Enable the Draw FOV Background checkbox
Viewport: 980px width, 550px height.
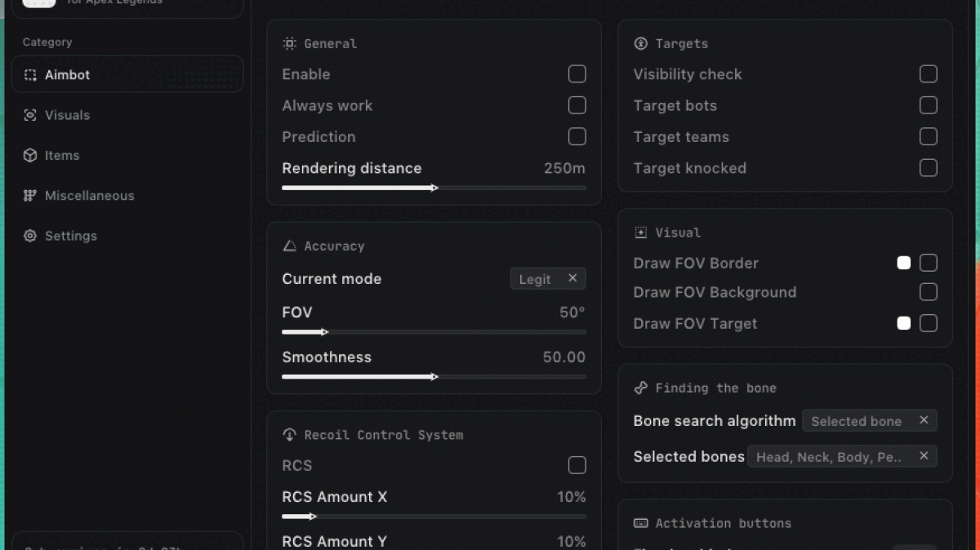point(929,292)
